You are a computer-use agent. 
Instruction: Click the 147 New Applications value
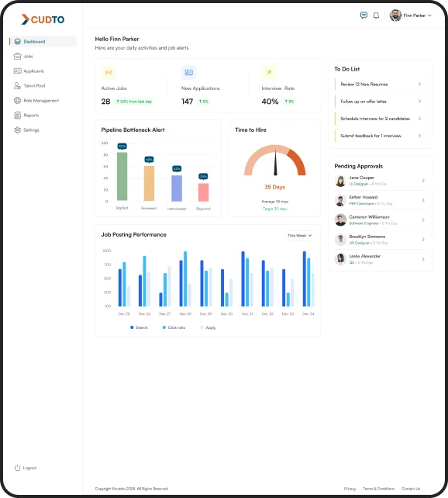[188, 102]
